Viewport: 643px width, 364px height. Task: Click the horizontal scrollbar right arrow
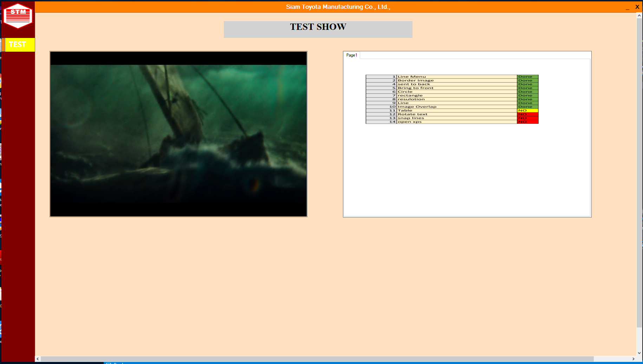633,359
